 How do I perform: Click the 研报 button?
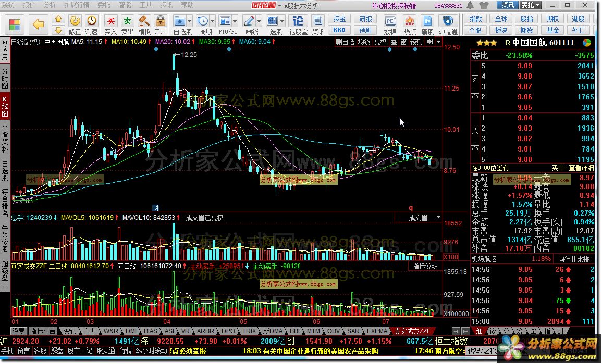365,19
